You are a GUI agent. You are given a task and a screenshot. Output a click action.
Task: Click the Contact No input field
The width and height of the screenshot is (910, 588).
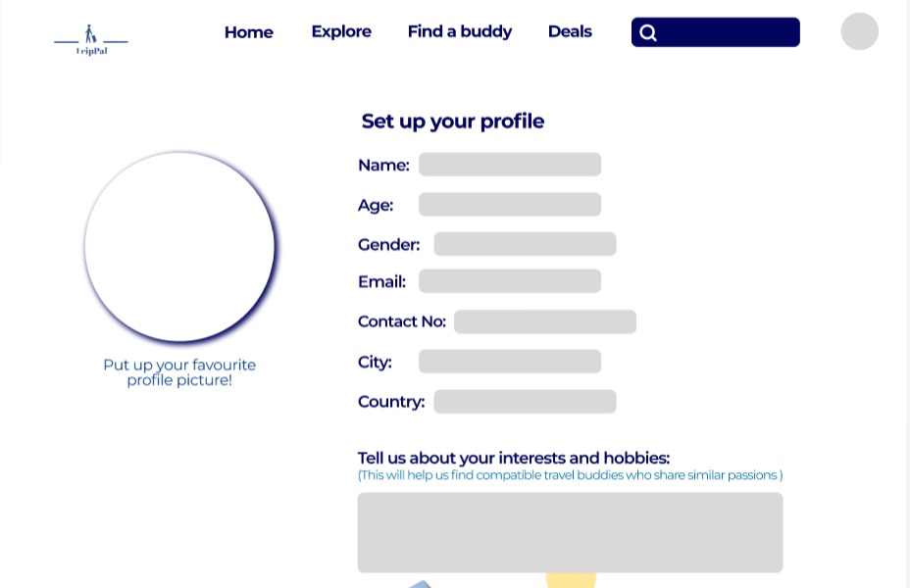point(544,321)
